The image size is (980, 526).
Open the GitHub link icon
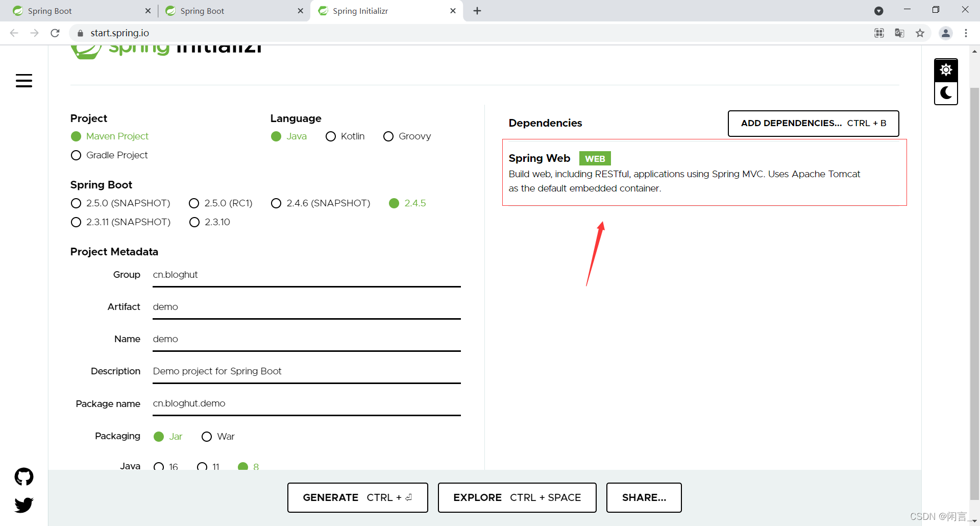pyautogui.click(x=24, y=476)
